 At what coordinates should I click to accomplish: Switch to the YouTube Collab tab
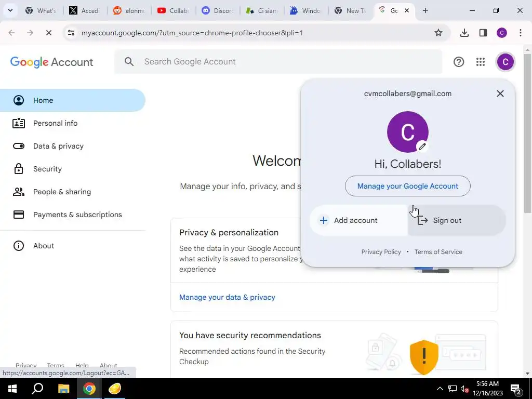pos(174,10)
